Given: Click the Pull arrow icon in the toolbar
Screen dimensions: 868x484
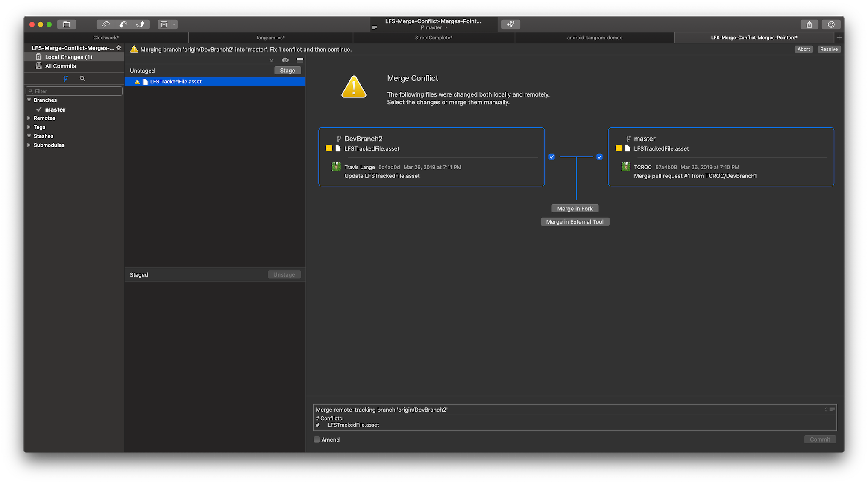Looking at the screenshot, I should 123,24.
